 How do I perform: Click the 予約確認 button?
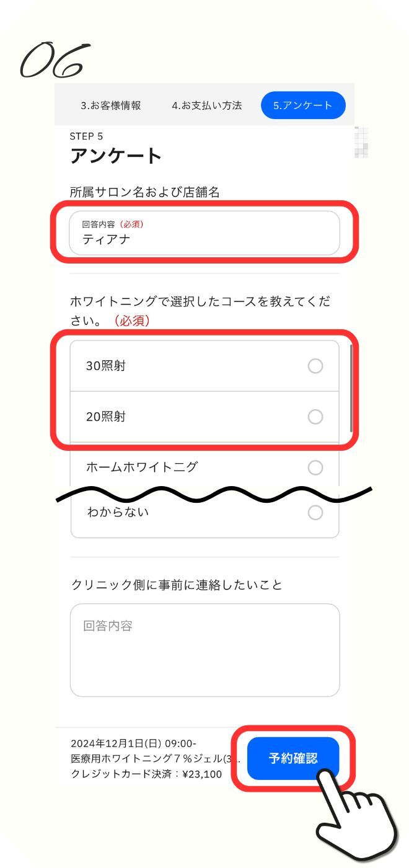pyautogui.click(x=293, y=758)
